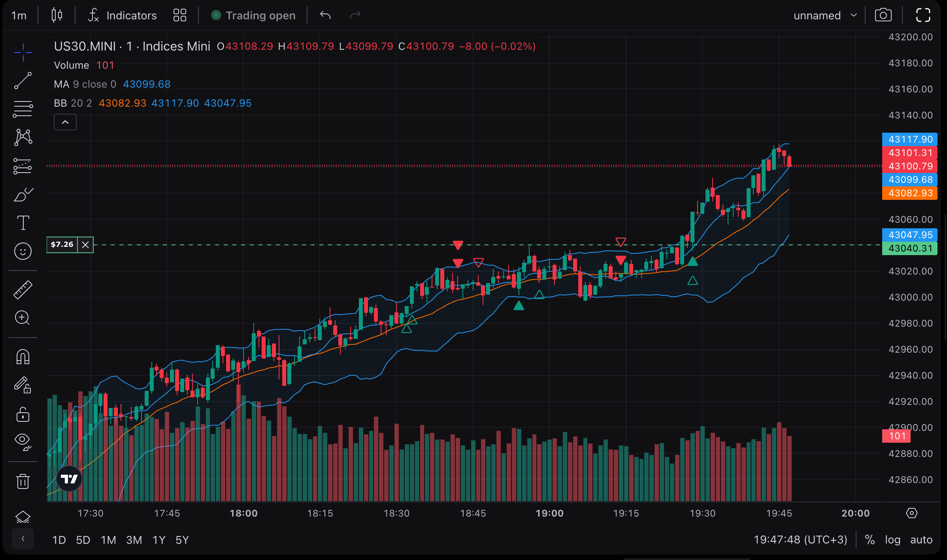Switch to 3M date range
This screenshot has width=947, height=560.
click(134, 540)
